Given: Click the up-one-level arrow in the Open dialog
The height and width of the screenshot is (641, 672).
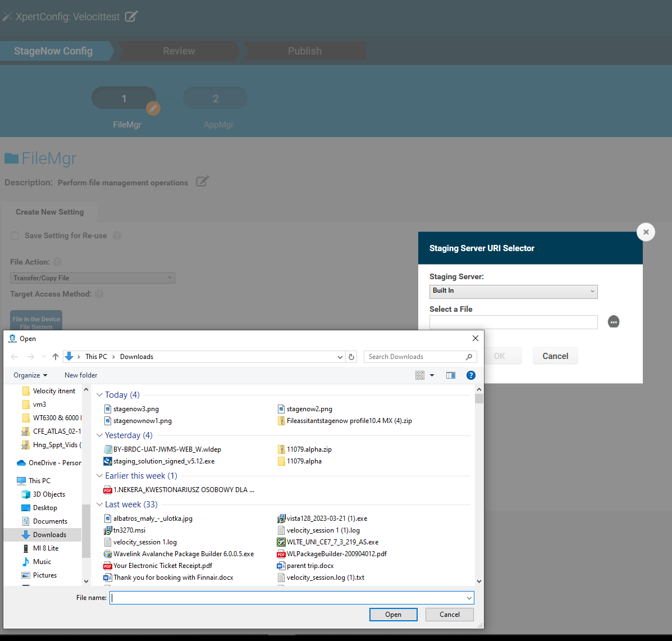Looking at the screenshot, I should 55,356.
